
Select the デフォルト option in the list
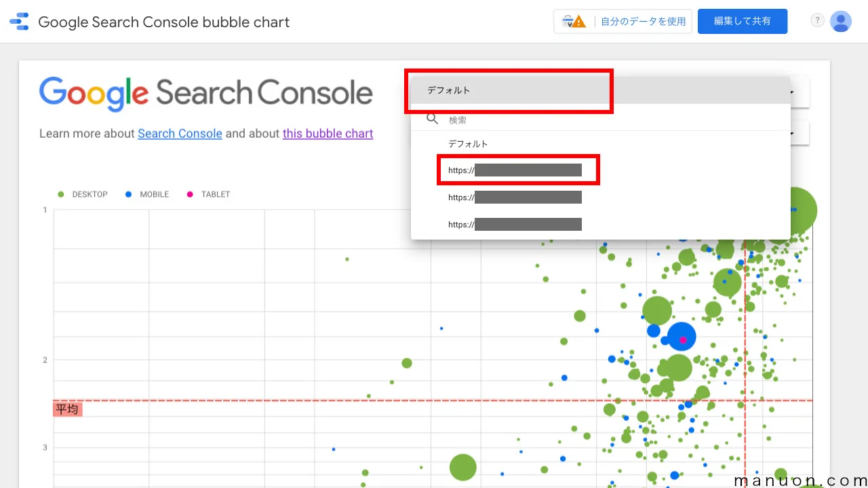point(468,144)
